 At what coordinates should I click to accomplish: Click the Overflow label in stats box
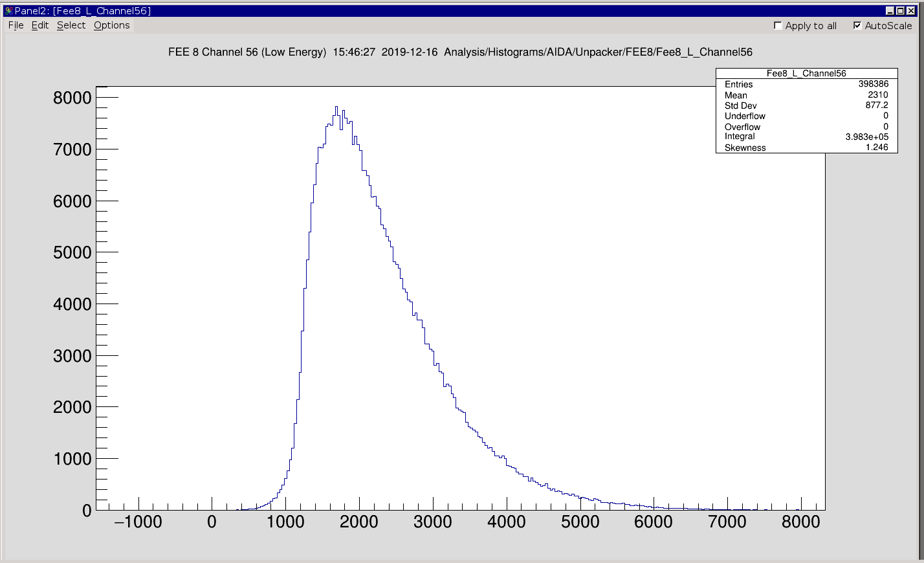pyautogui.click(x=743, y=127)
